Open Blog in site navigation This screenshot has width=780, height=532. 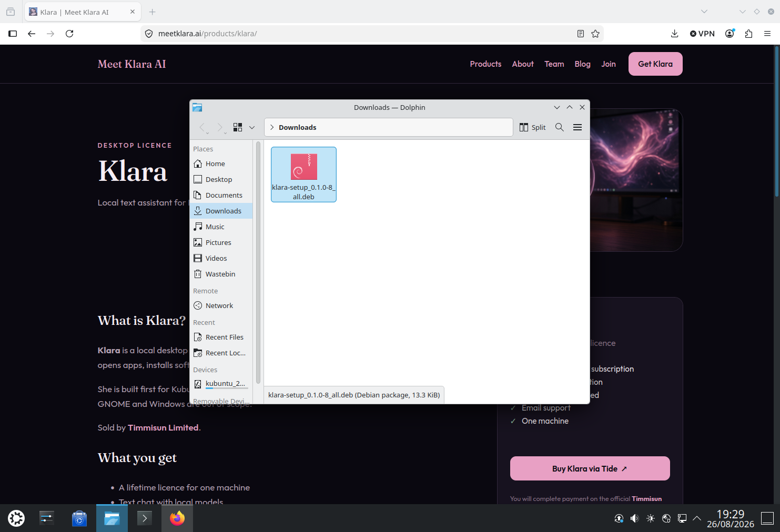(582, 64)
